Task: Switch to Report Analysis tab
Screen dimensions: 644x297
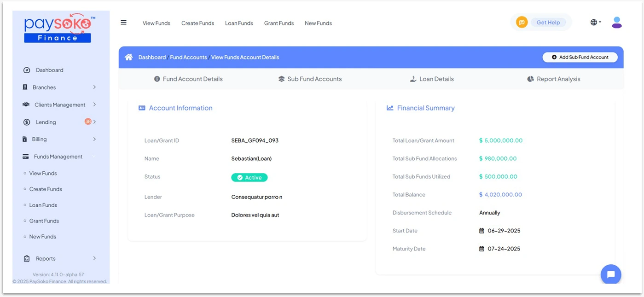Action: point(554,79)
